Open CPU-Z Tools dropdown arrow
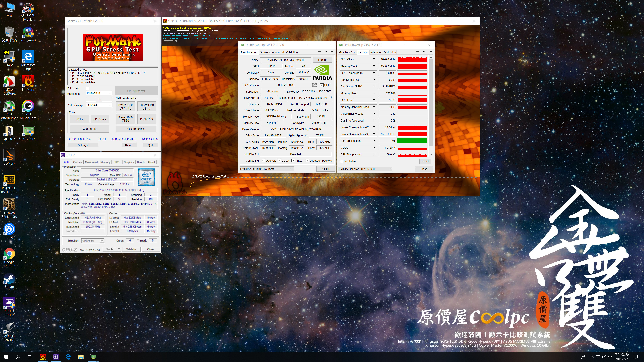The image size is (644, 362). [119, 249]
